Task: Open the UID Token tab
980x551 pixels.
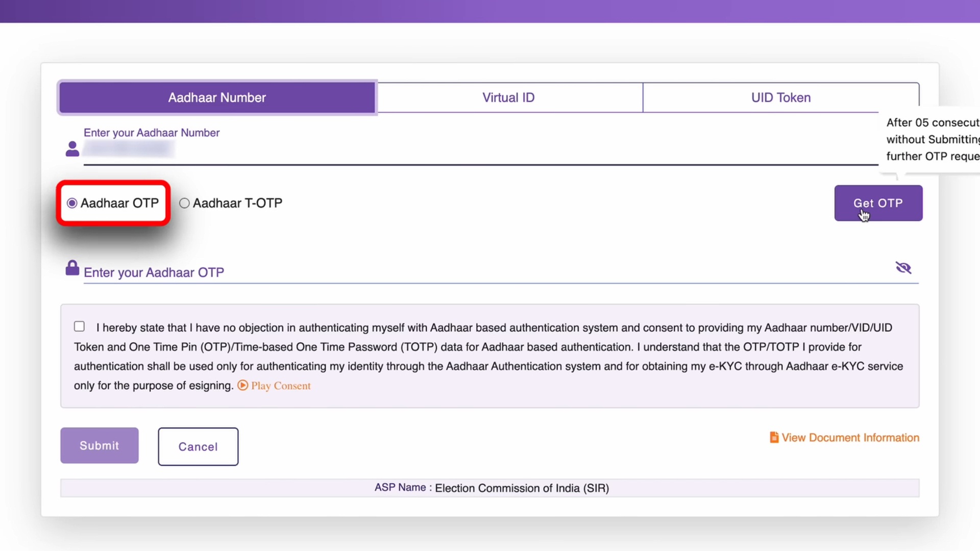Action: [780, 97]
